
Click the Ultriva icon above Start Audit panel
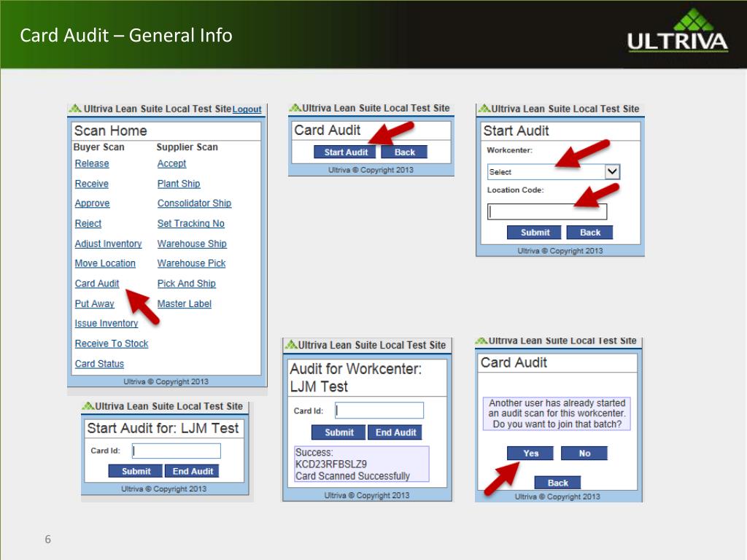tap(484, 109)
